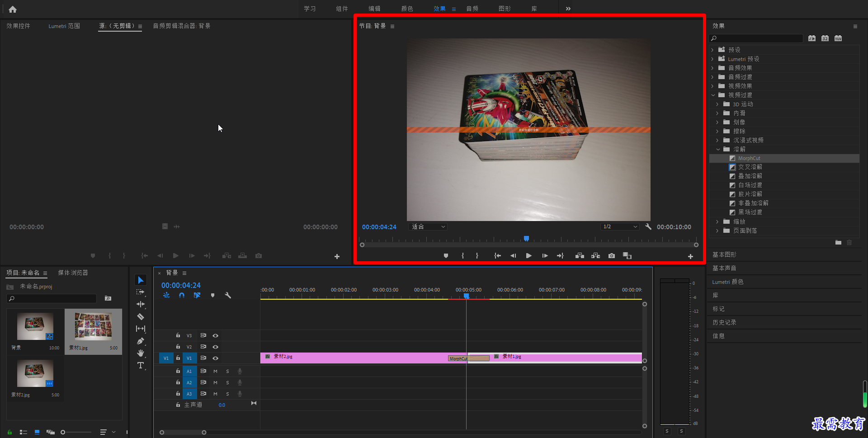This screenshot has width=868, height=438.
Task: Toggle V1 track output eye
Action: tap(216, 358)
